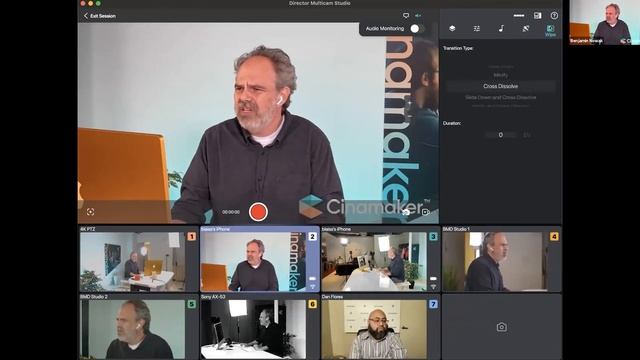Click the Sony AX-53 label
The height and width of the screenshot is (360, 640).
pos(213,297)
